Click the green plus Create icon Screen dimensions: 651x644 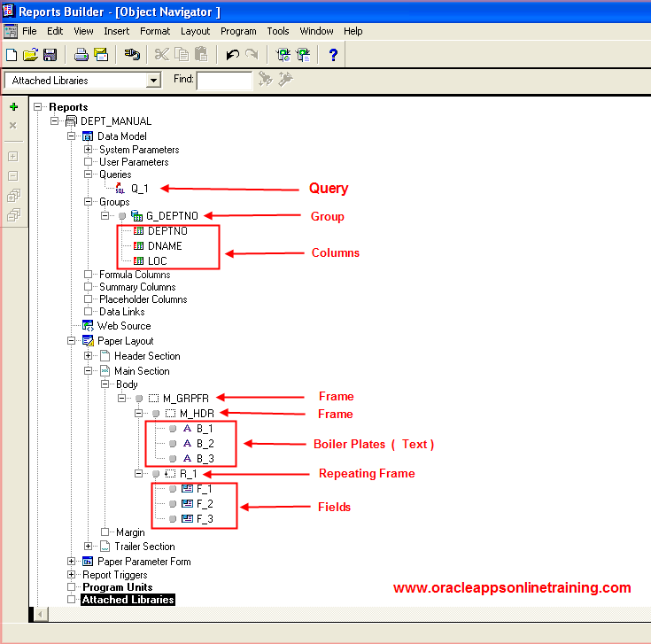(13, 106)
